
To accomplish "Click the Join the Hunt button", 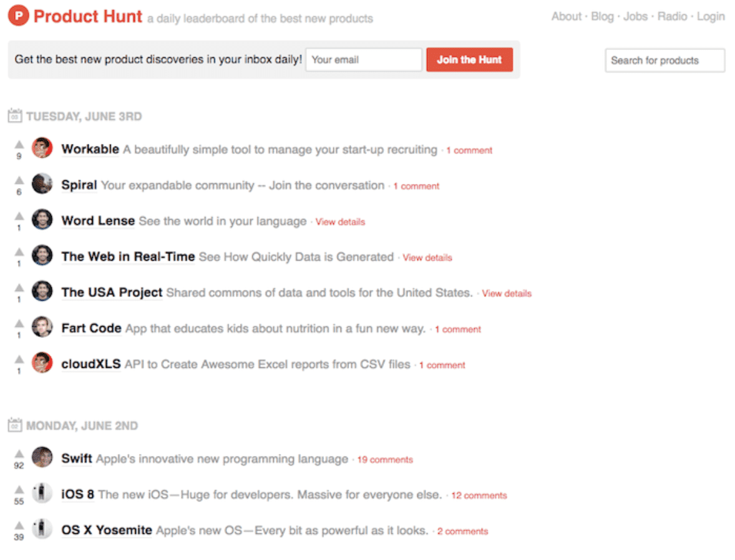I will (469, 59).
